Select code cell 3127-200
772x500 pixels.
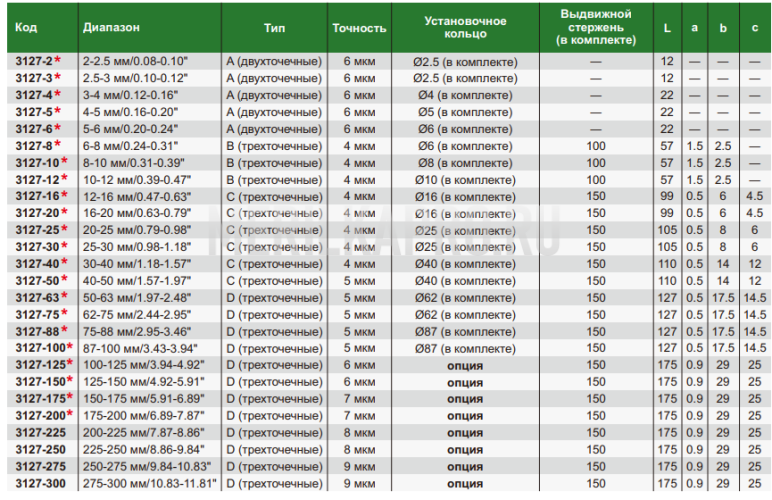pyautogui.click(x=44, y=415)
